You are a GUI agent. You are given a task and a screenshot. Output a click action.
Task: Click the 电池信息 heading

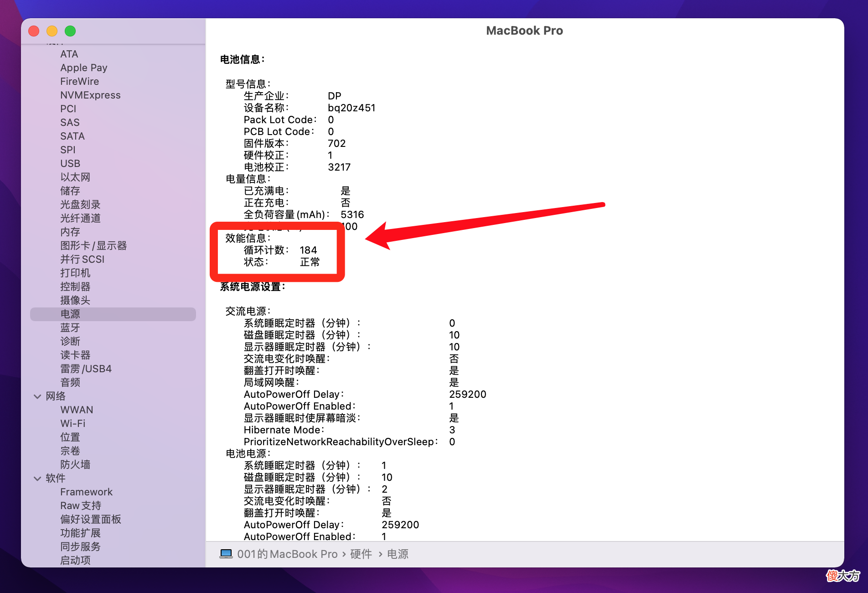[243, 59]
